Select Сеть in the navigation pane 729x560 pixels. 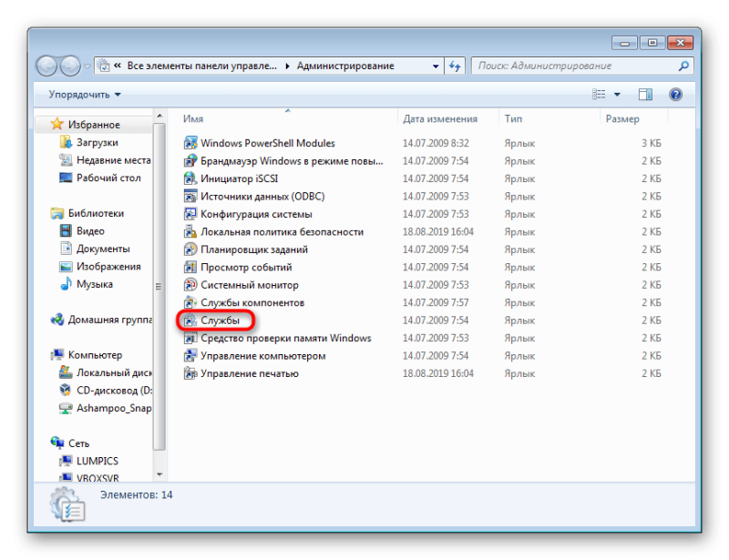78,443
